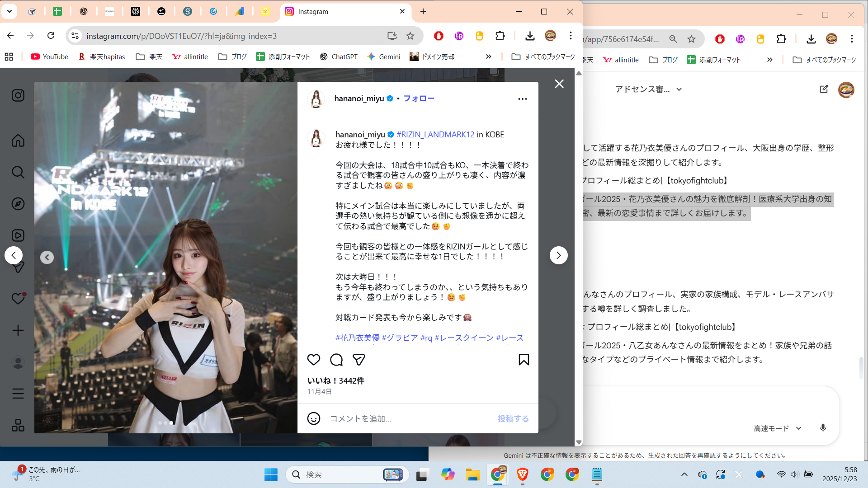Save the post with bookmark icon

[524, 360]
